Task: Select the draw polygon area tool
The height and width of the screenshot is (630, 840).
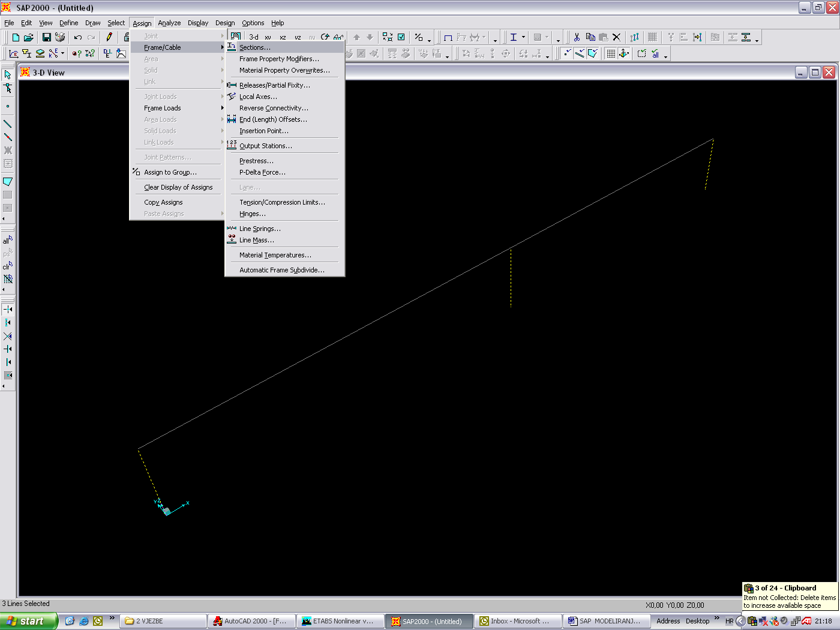Action: point(8,181)
